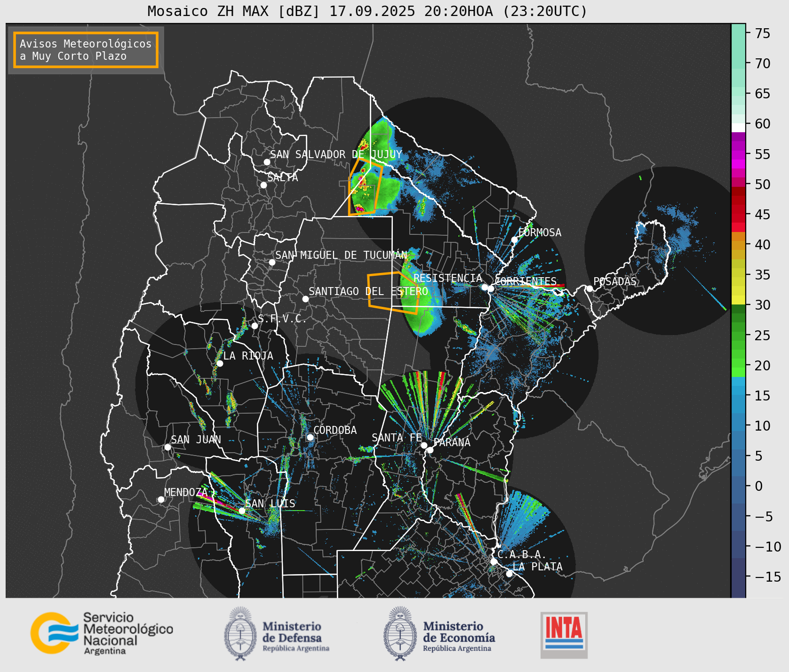The image size is (789, 672).
Task: Click the SANTIAGO DEL ESTERO label
Action: point(368,291)
